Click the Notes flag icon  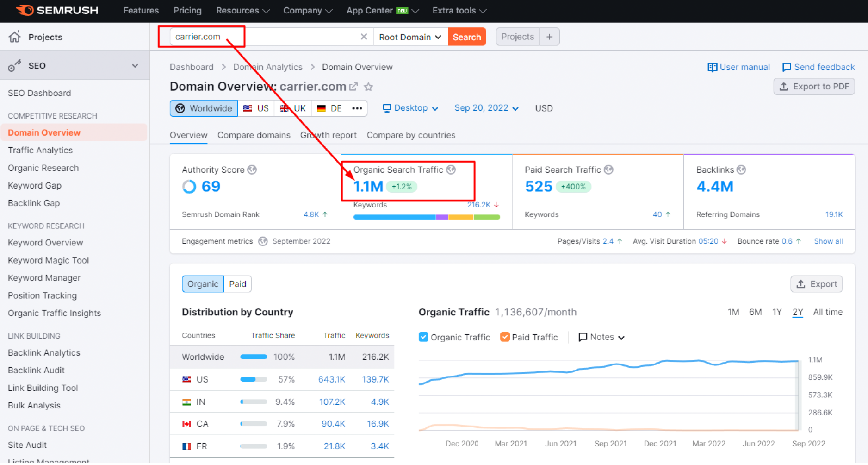click(x=583, y=337)
